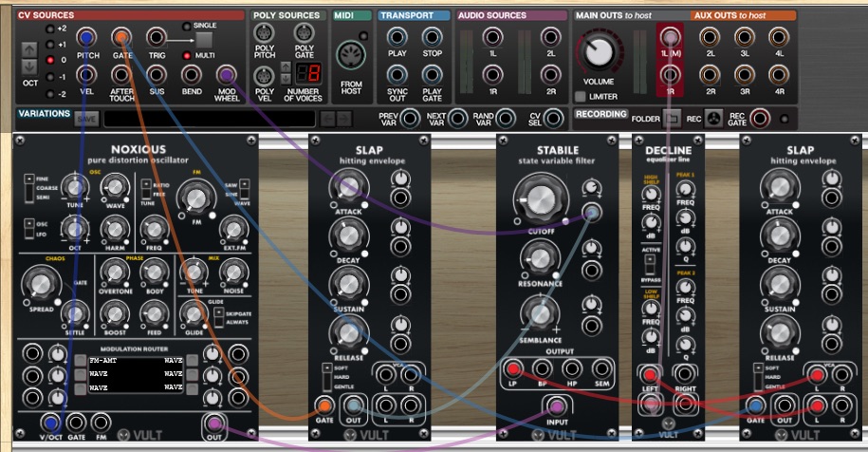Select octave -2 indicator
This screenshot has width=868, height=452.
50,94
